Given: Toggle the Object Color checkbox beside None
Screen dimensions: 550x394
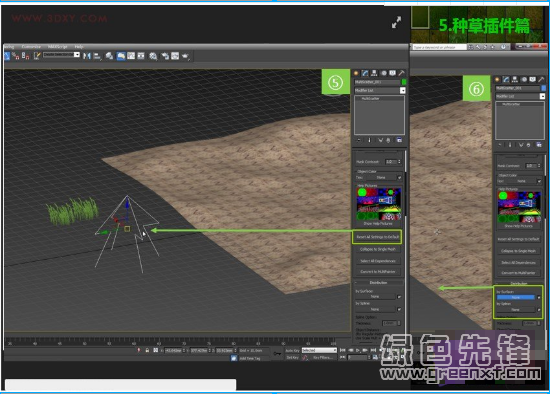Looking at the screenshot, I should point(399,178).
